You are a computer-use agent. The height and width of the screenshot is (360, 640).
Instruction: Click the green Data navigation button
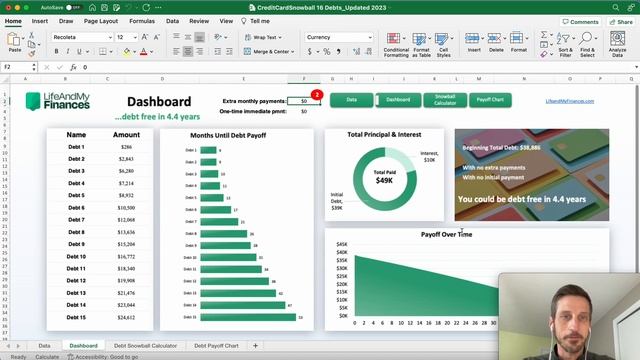(351, 100)
